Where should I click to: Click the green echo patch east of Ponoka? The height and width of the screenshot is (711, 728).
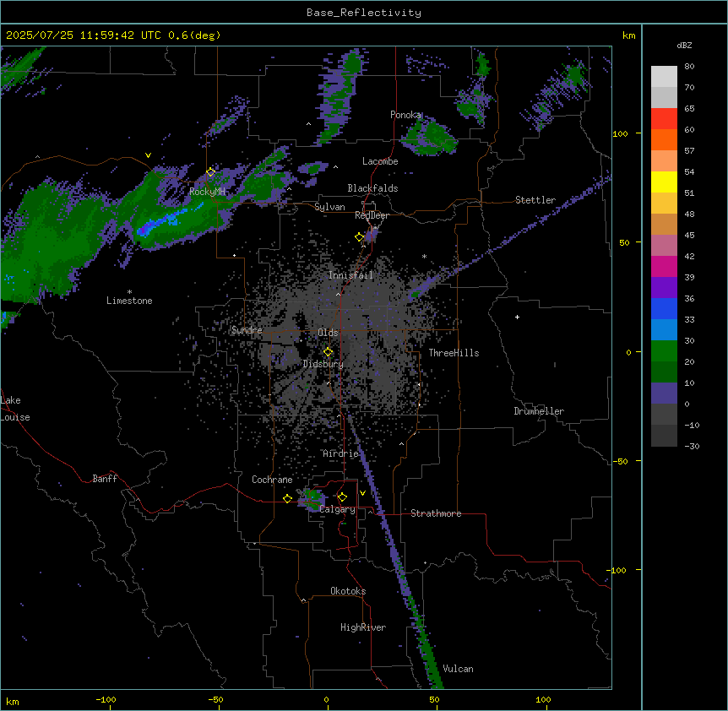430,137
